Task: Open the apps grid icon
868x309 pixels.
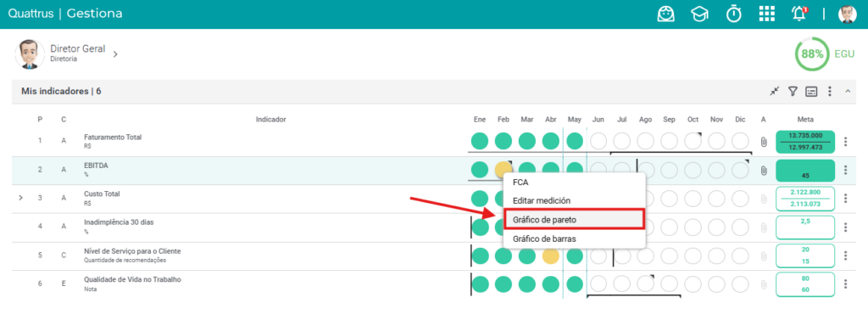Action: tap(766, 14)
